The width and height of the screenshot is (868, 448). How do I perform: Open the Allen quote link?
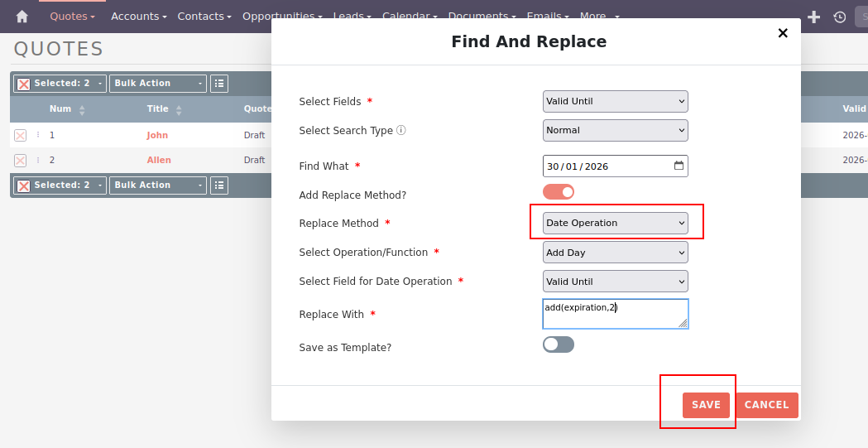click(x=159, y=160)
